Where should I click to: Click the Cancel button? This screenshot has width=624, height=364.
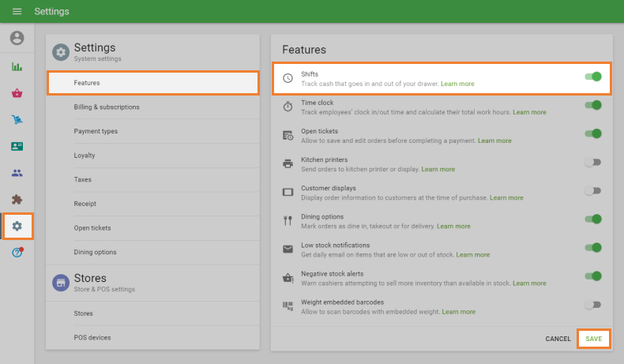coord(558,339)
